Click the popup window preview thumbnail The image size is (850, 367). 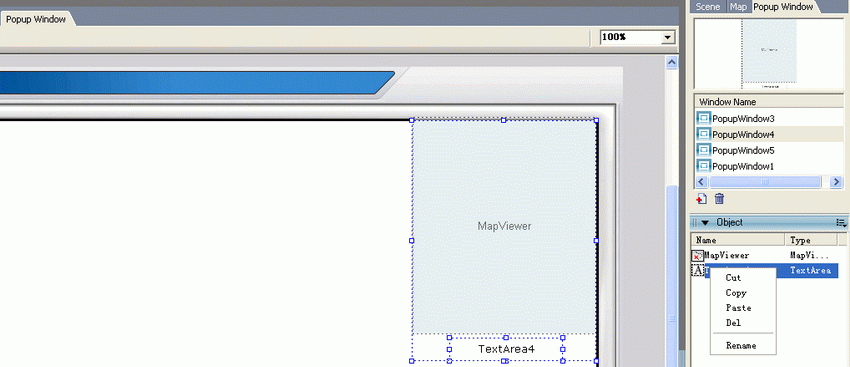(769, 54)
